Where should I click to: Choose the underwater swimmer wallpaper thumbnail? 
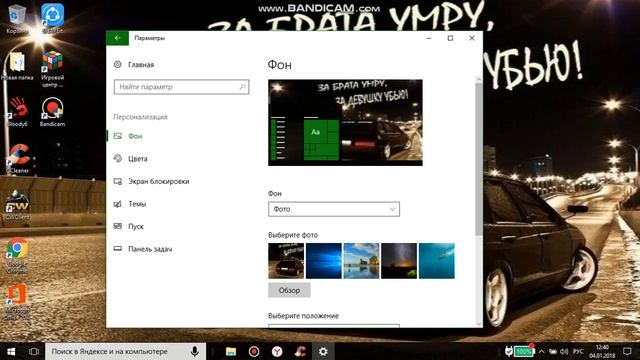pyautogui.click(x=437, y=261)
